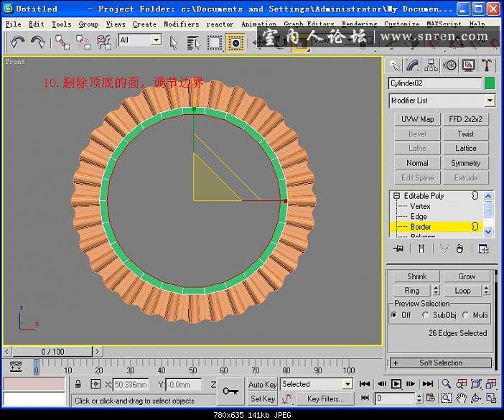Click the Unlink Selection tool icon
This screenshot has height=420, width=504.
(83, 42)
